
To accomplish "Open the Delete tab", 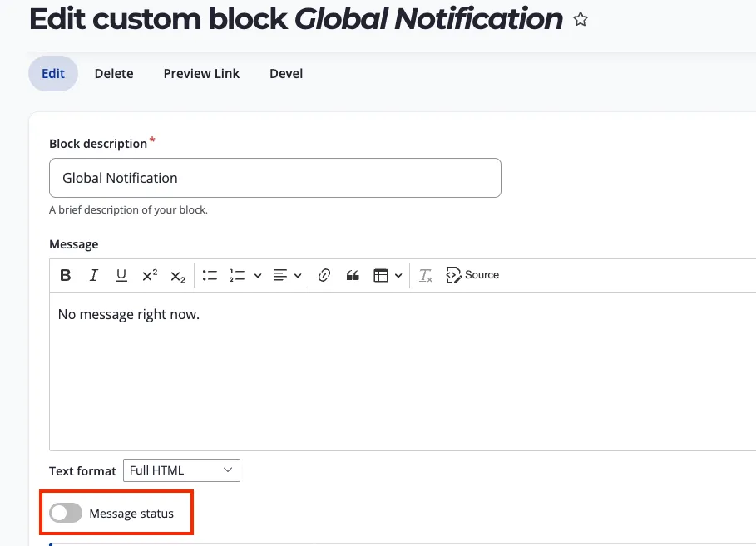I will coord(114,74).
